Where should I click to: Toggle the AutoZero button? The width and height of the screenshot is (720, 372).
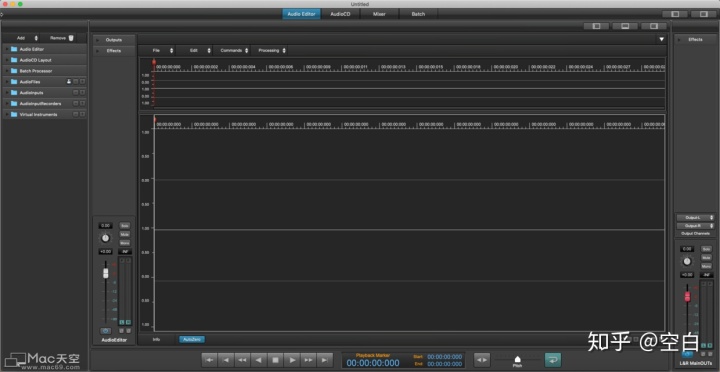click(x=192, y=339)
